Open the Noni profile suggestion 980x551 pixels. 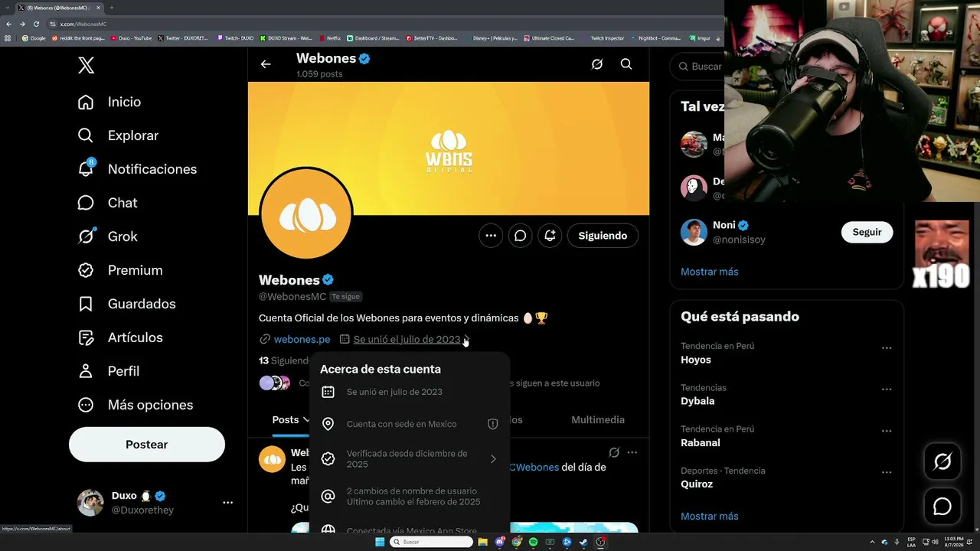tap(786, 232)
